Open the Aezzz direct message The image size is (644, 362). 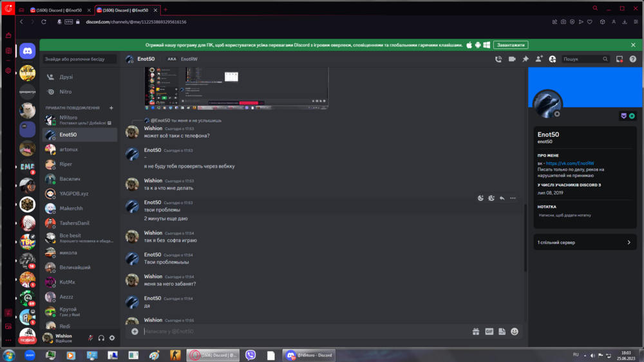click(x=80, y=297)
